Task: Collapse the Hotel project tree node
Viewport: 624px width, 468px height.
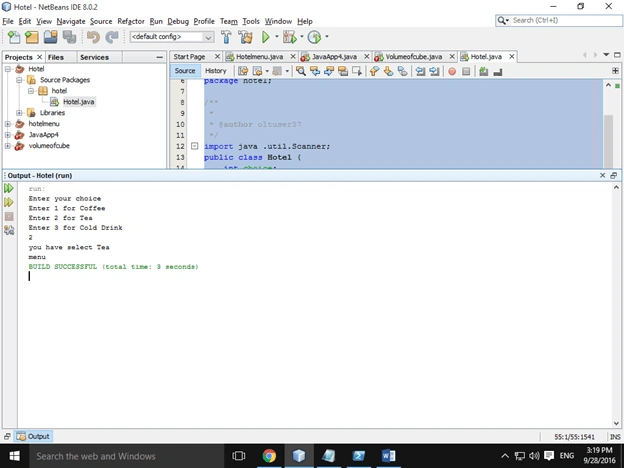Action: 8,69
